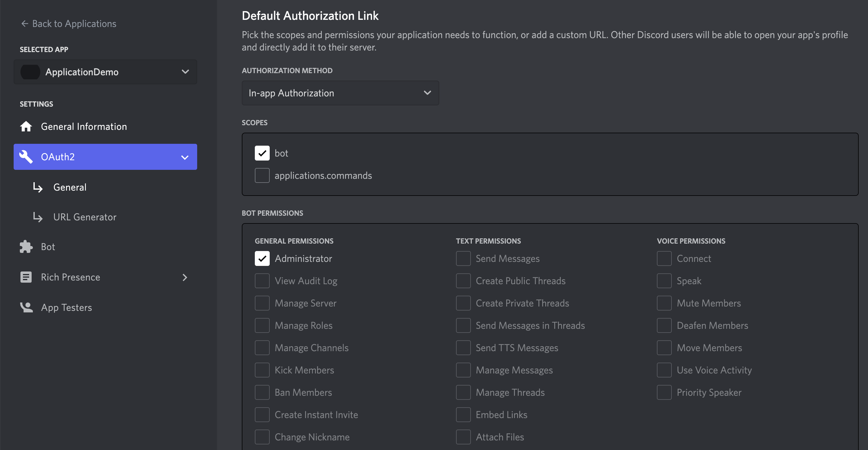Check the Manage Channels permission

coord(262,348)
